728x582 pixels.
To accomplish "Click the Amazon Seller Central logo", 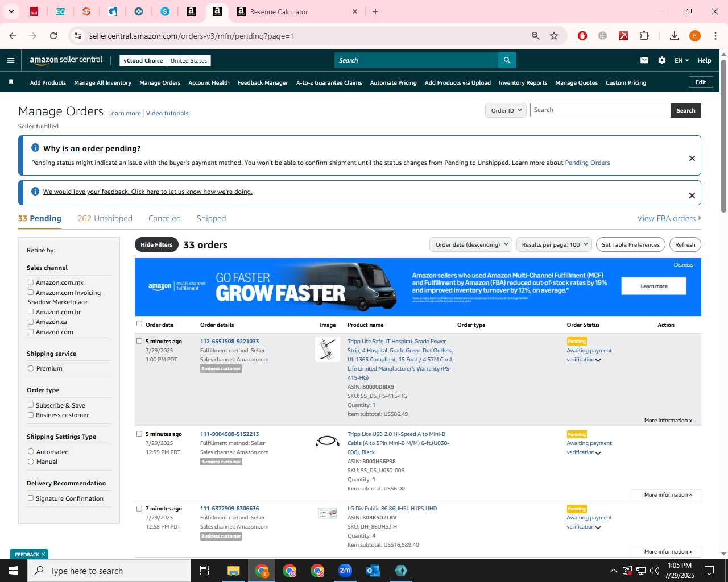I will [x=66, y=60].
